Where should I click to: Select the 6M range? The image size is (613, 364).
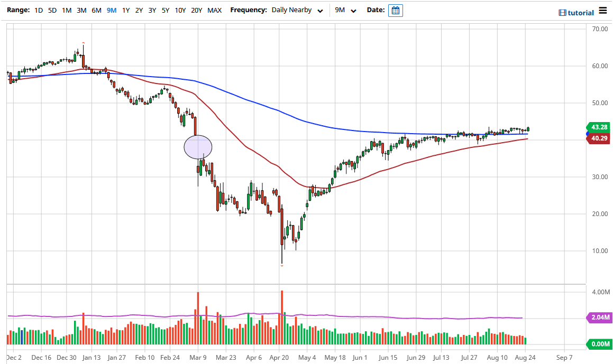pyautogui.click(x=96, y=10)
